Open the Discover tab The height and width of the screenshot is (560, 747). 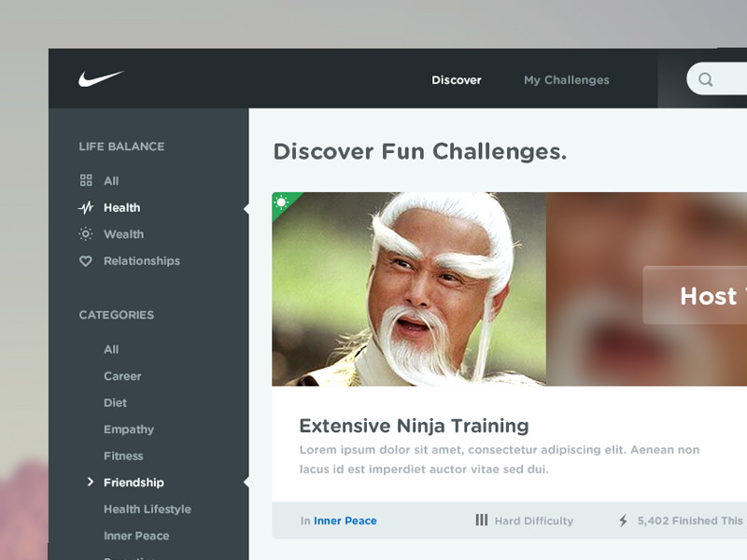click(457, 80)
